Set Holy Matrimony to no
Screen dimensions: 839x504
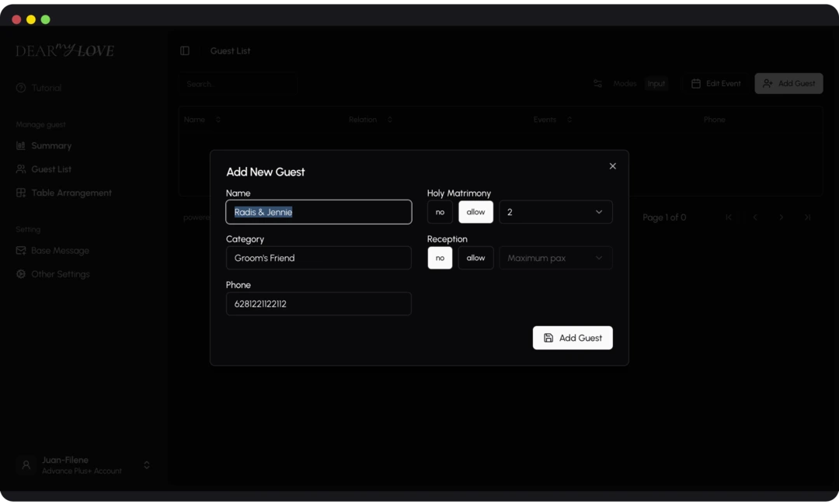pyautogui.click(x=440, y=211)
